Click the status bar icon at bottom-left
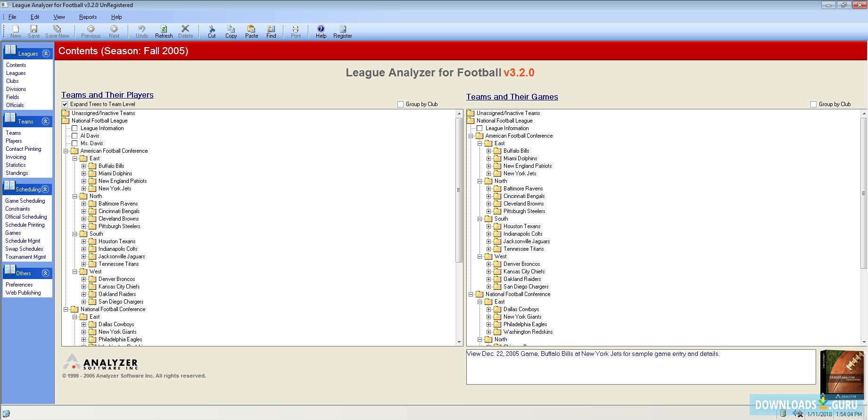868x420 pixels. [x=6, y=414]
